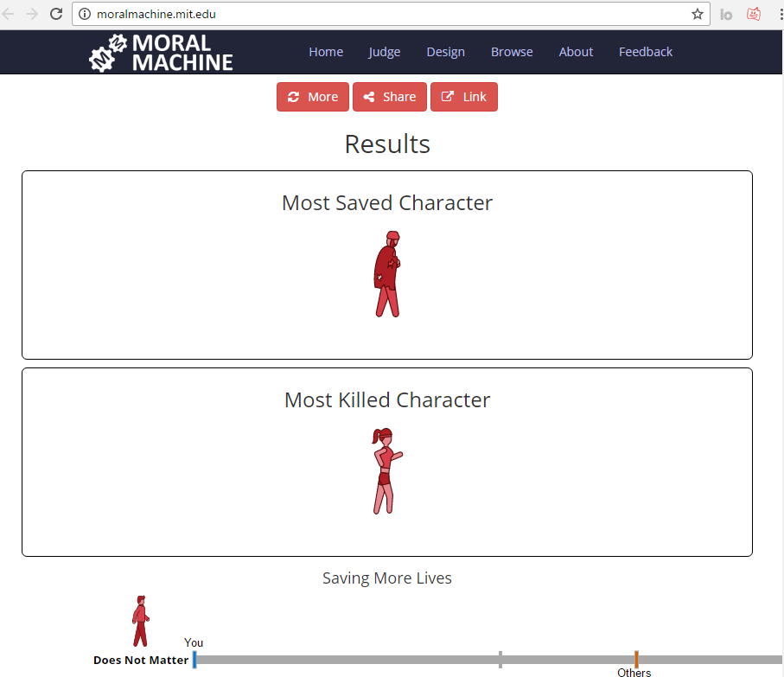Click the external-link icon in the Link button

(447, 96)
